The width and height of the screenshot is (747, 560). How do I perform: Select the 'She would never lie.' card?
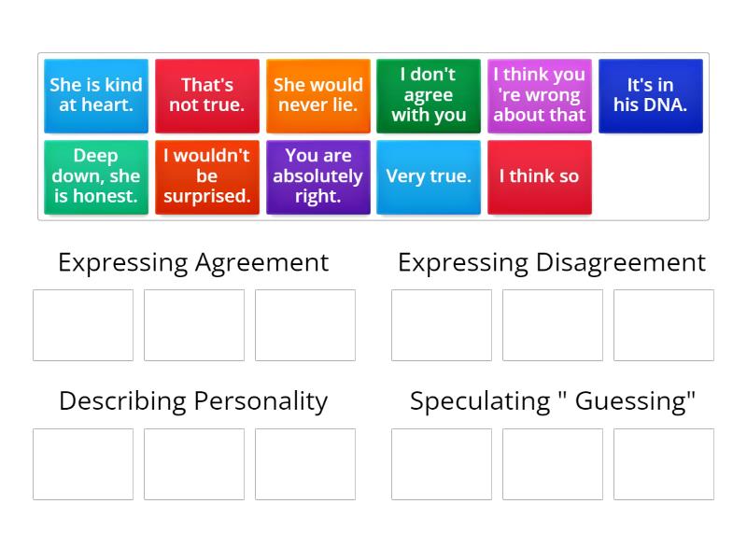317,95
